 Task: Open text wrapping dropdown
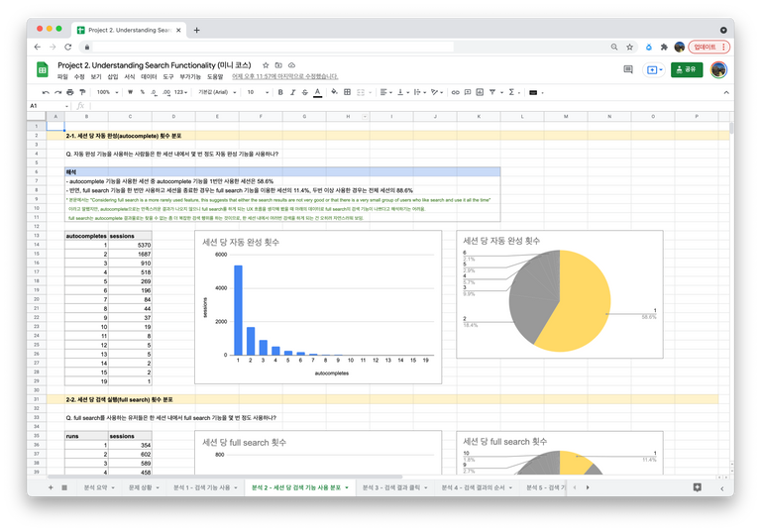pyautogui.click(x=420, y=92)
